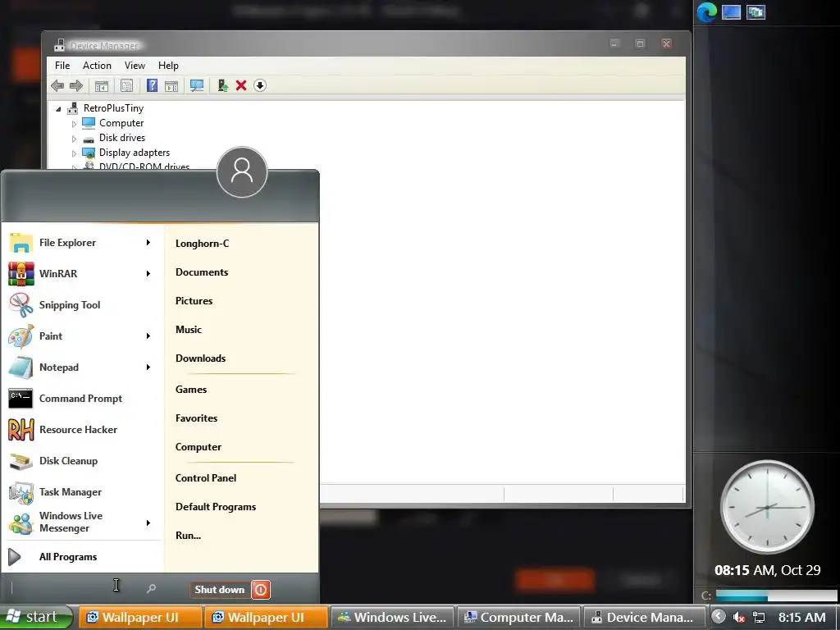The height and width of the screenshot is (630, 840).
Task: Open Documents from Start menu
Action: [x=202, y=272]
